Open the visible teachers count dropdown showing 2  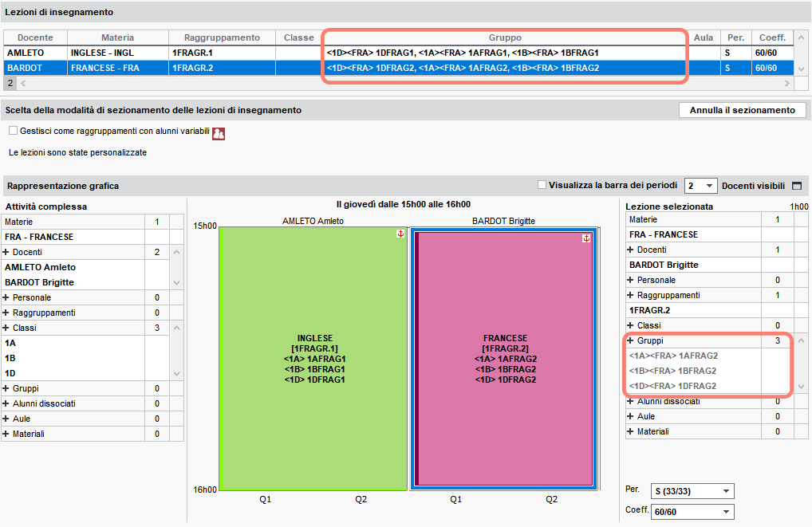(x=701, y=186)
